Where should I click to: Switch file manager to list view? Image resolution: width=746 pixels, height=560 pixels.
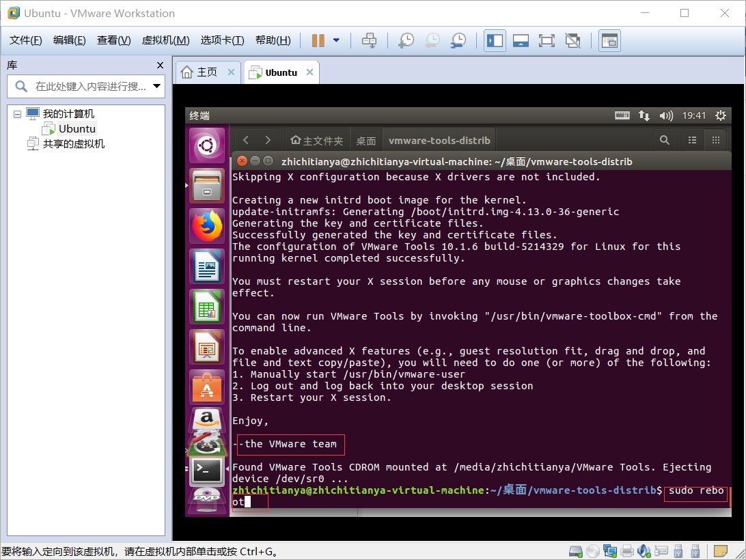coord(692,140)
